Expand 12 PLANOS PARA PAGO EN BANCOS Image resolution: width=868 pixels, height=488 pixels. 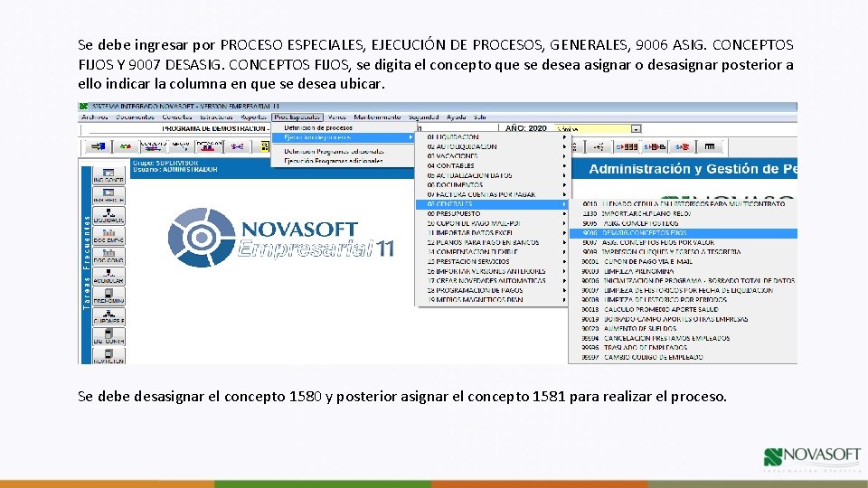[x=492, y=242]
